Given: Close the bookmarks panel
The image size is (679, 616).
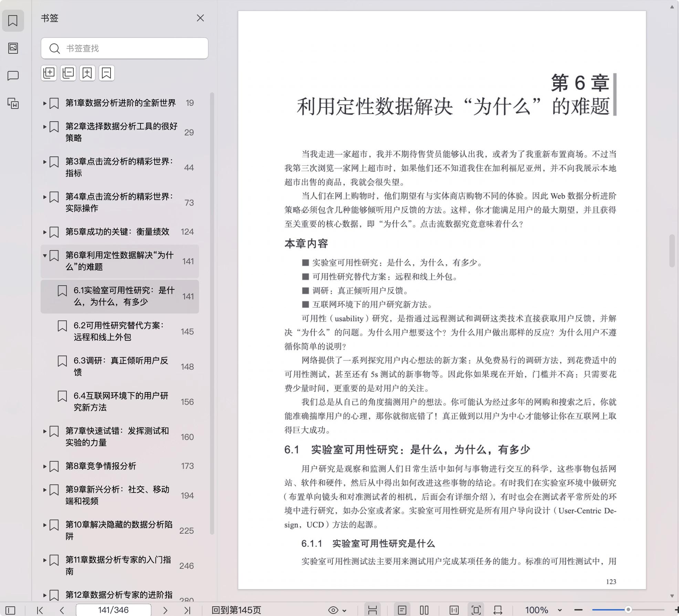Looking at the screenshot, I should click(x=200, y=18).
